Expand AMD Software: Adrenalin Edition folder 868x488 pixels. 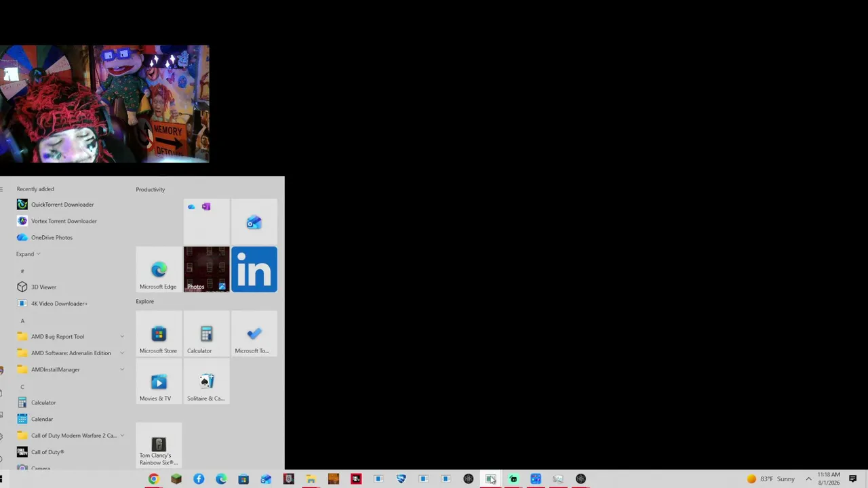[x=122, y=353]
